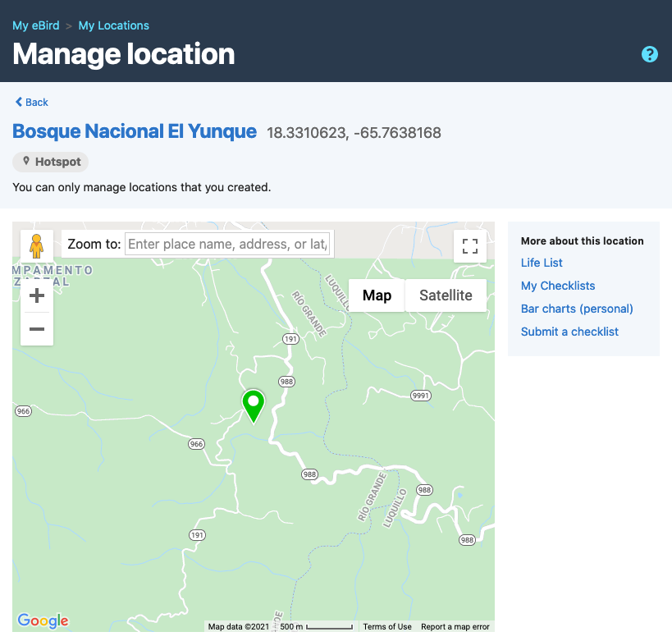View the Life List
Viewport: 672px width, 641px height.
[x=542, y=263]
